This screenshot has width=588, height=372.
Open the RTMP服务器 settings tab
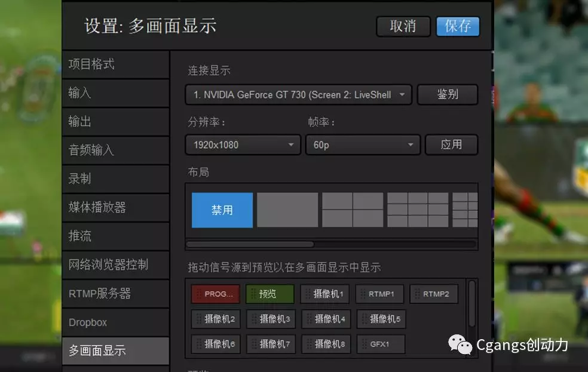[115, 294]
